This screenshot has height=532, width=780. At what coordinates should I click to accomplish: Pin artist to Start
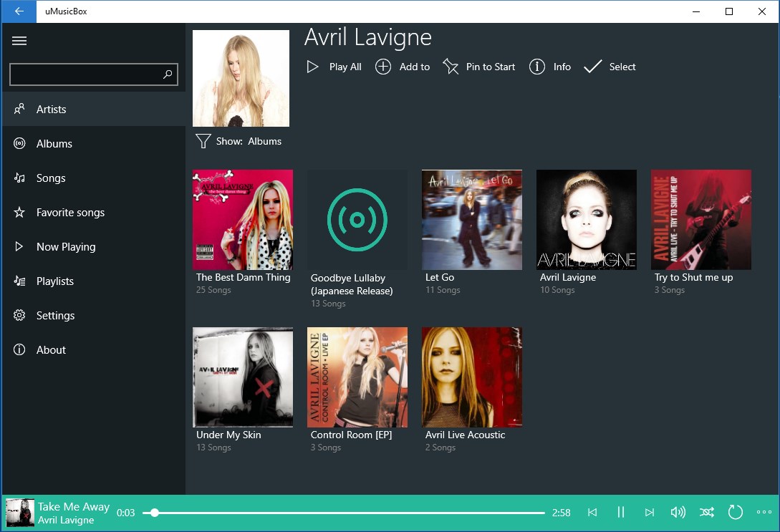479,67
